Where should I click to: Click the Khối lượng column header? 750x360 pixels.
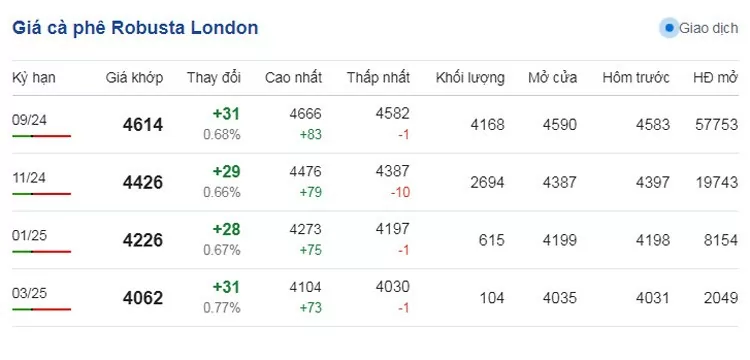470,77
